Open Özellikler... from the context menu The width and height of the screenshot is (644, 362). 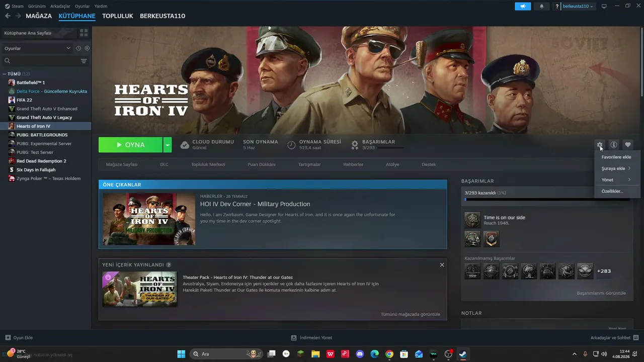[617, 191]
